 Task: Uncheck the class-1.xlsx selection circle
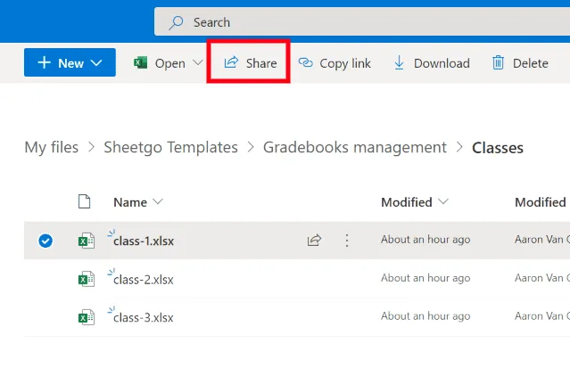(x=45, y=241)
